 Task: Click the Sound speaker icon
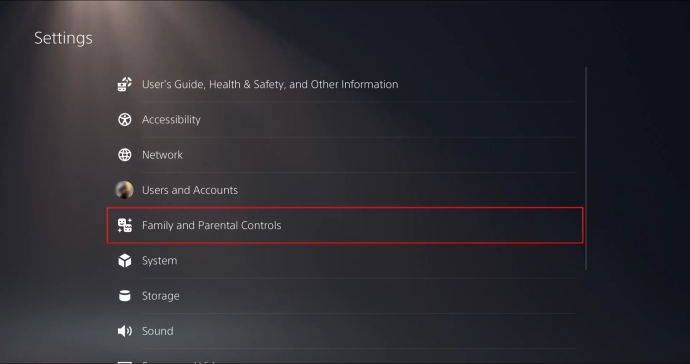[x=125, y=331]
